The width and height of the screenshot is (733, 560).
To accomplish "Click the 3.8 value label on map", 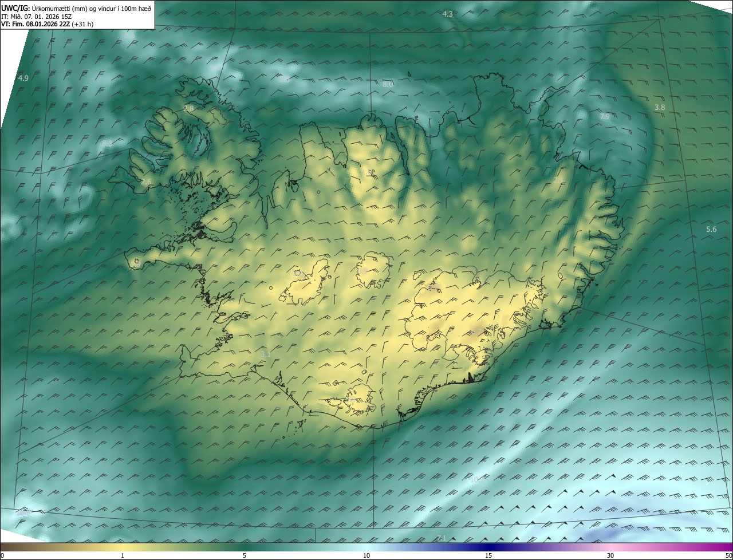I will (660, 107).
